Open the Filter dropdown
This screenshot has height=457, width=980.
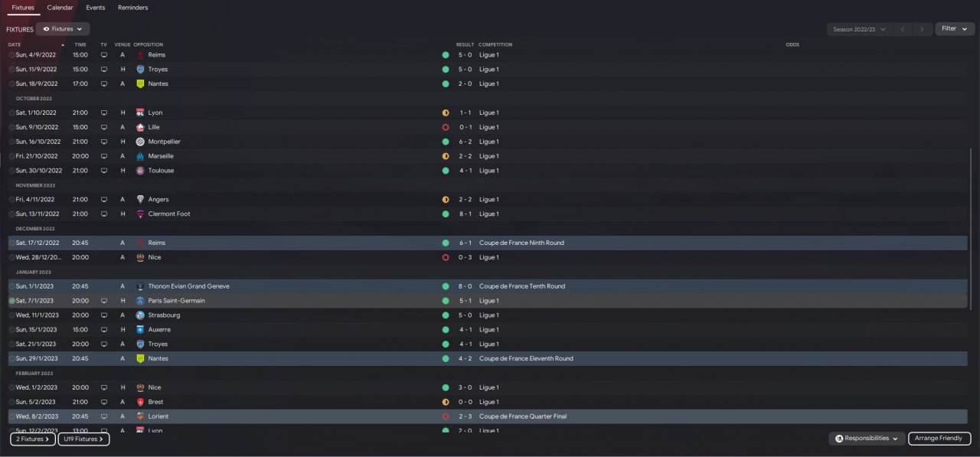click(x=955, y=29)
